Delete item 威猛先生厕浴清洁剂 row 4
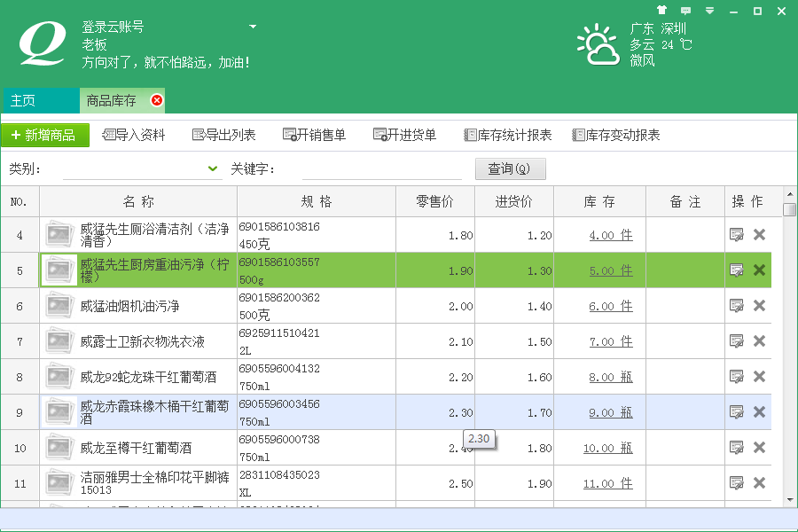The image size is (798, 532). pos(759,235)
